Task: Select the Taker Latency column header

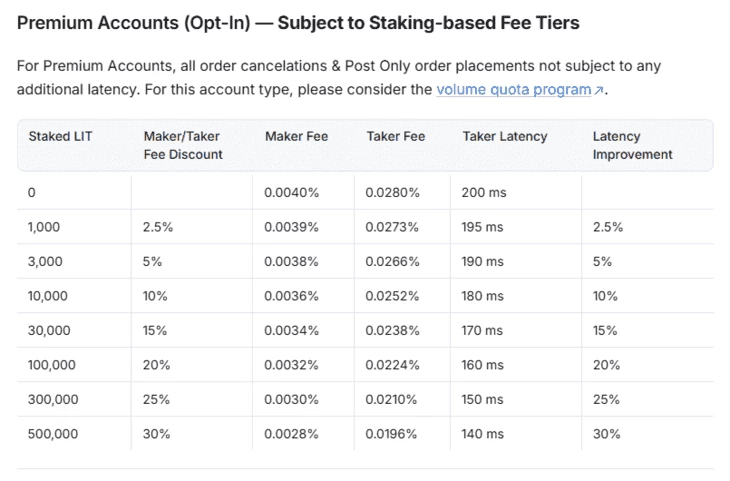Action: pos(504,136)
